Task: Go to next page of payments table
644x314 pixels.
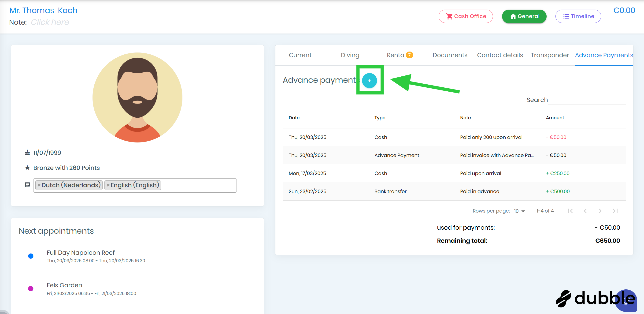Action: click(x=600, y=211)
